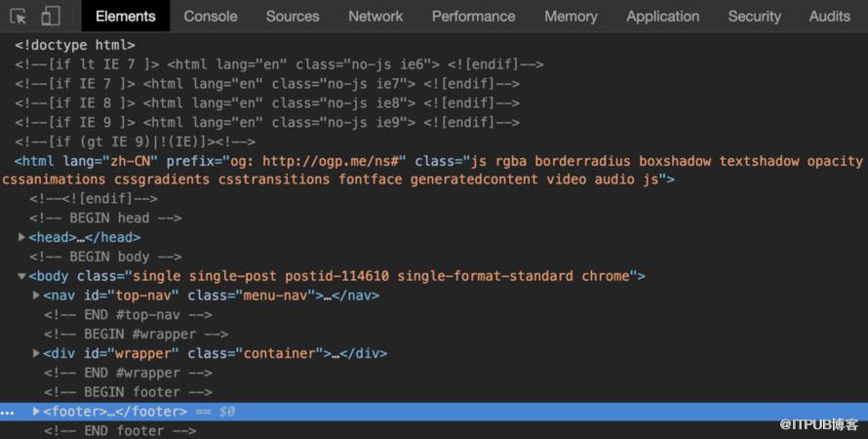Click the ellipsis beside the footer row
868x439 pixels.
[7, 412]
